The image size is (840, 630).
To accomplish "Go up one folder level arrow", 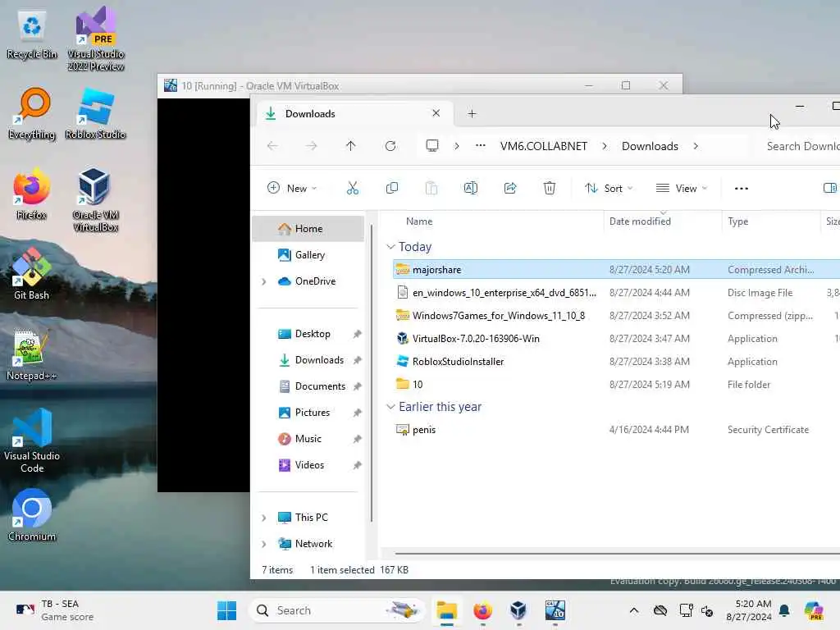I will 351,146.
